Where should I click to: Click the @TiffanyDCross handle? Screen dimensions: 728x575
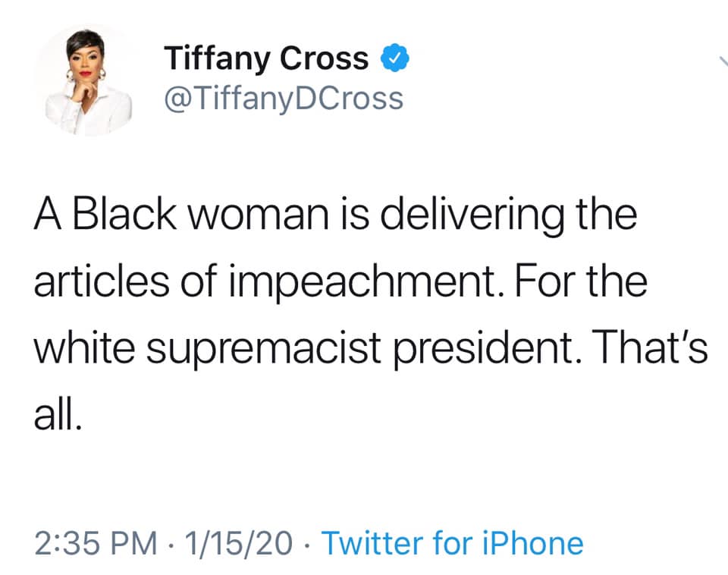coord(284,99)
